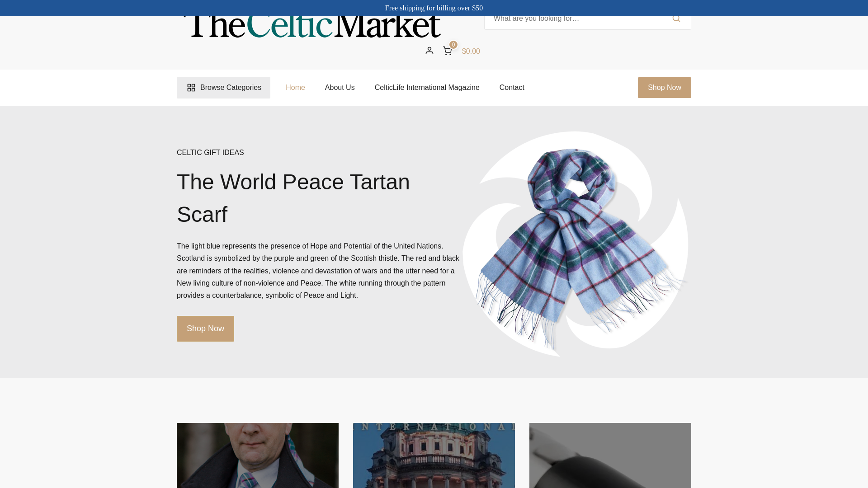Image resolution: width=868 pixels, height=488 pixels.
Task: Expand the Browse Categories menu
Action: coord(223,88)
